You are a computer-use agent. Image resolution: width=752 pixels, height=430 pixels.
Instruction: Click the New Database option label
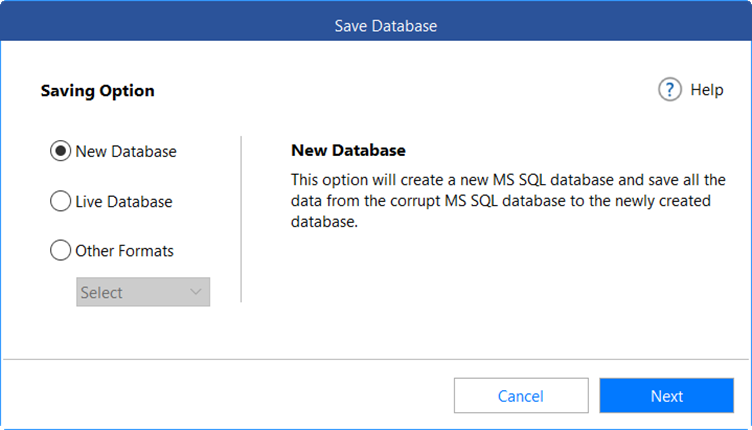click(x=125, y=151)
